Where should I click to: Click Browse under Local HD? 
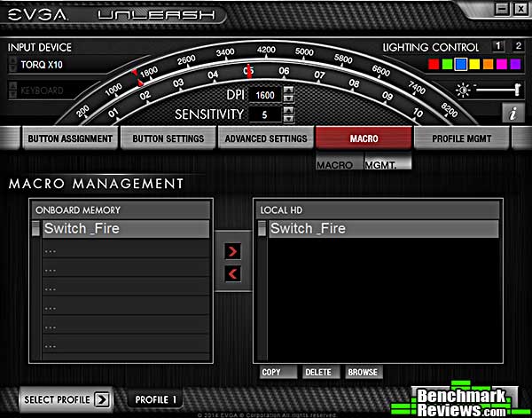point(362,373)
